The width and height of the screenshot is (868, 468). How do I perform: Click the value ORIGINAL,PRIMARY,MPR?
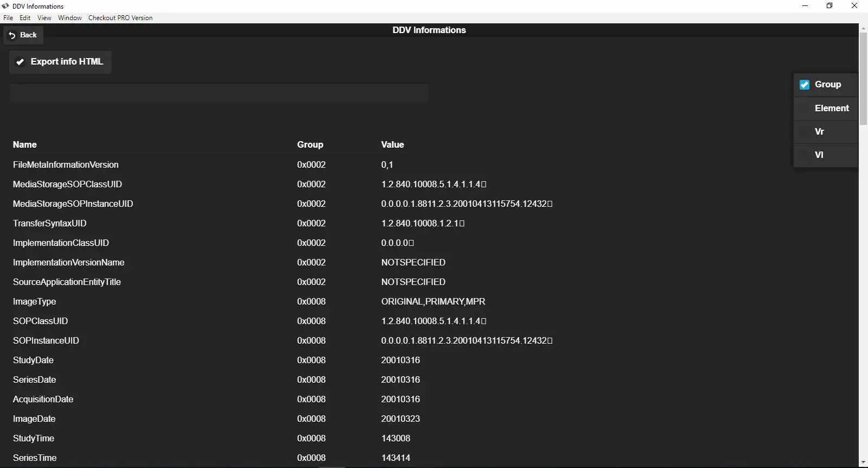coord(433,301)
